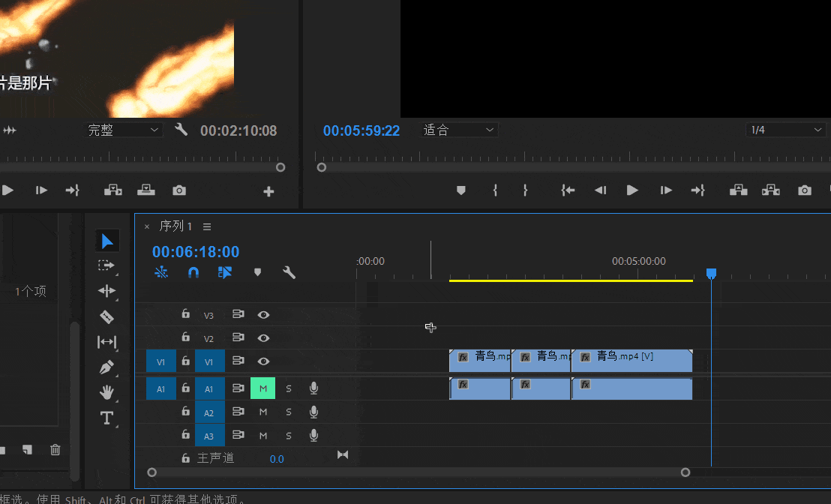
Task: Open the 完整 resolution dropdown in Source monitor
Action: click(x=124, y=130)
